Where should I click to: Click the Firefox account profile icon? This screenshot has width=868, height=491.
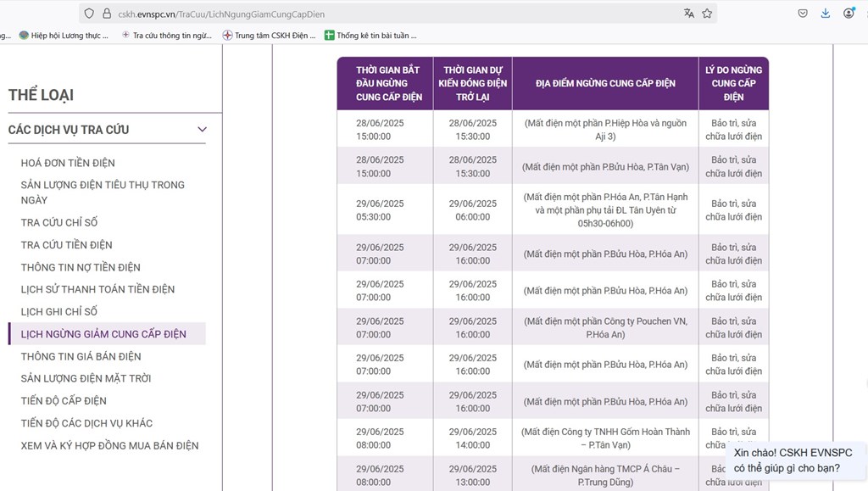pos(849,14)
